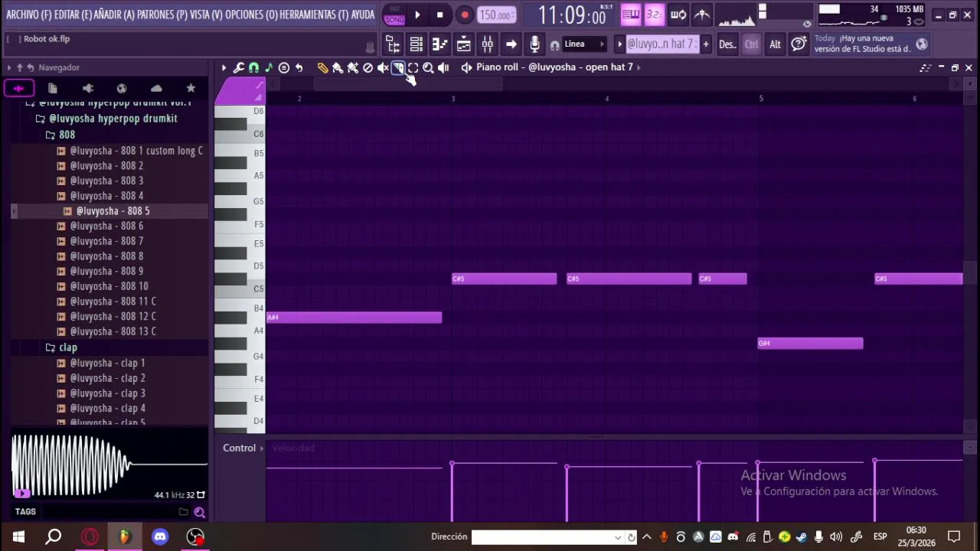Open PATRONES menu

163,15
